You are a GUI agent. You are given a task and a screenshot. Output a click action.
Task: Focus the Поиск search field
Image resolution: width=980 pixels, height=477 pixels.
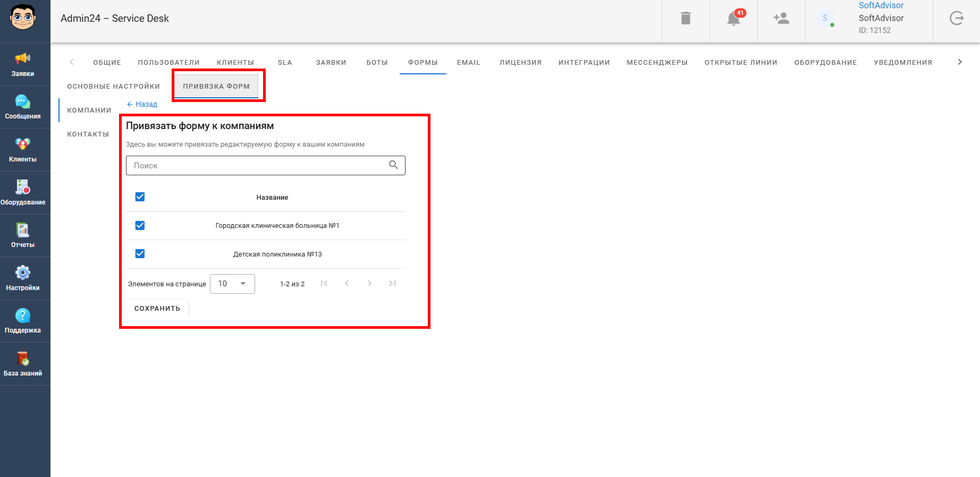[266, 165]
